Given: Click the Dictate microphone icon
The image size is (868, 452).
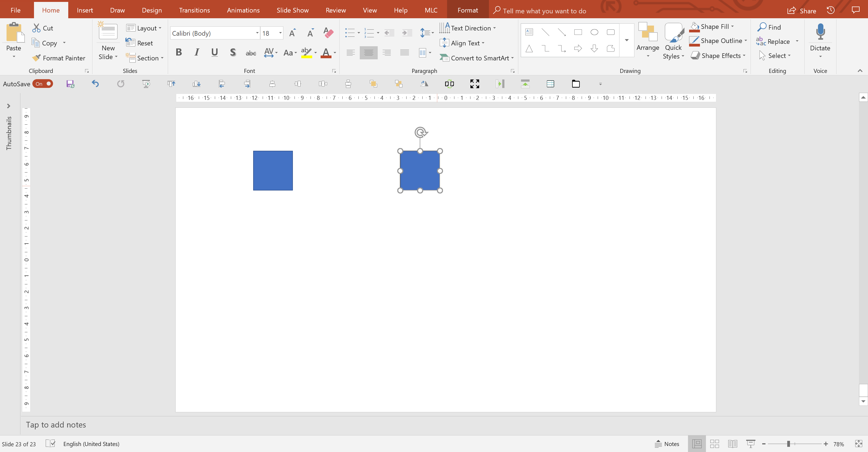Looking at the screenshot, I should (820, 32).
